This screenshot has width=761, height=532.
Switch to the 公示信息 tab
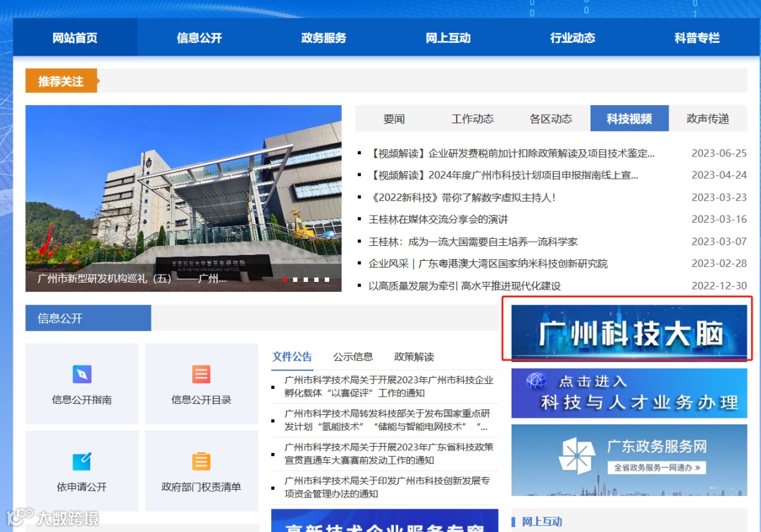353,357
